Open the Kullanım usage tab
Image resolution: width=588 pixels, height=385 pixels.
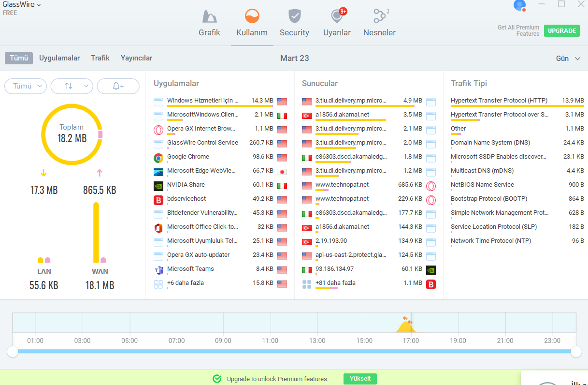[252, 23]
